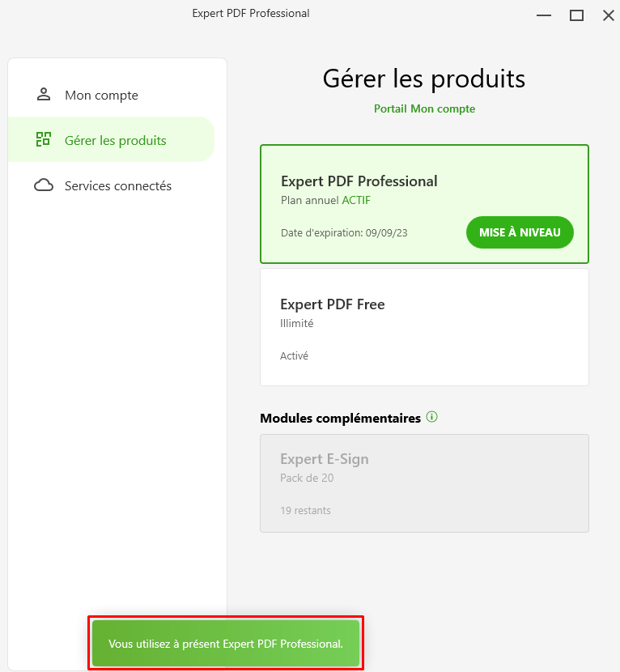Click the 19 restants label
Screen dimensions: 620x672
point(305,510)
